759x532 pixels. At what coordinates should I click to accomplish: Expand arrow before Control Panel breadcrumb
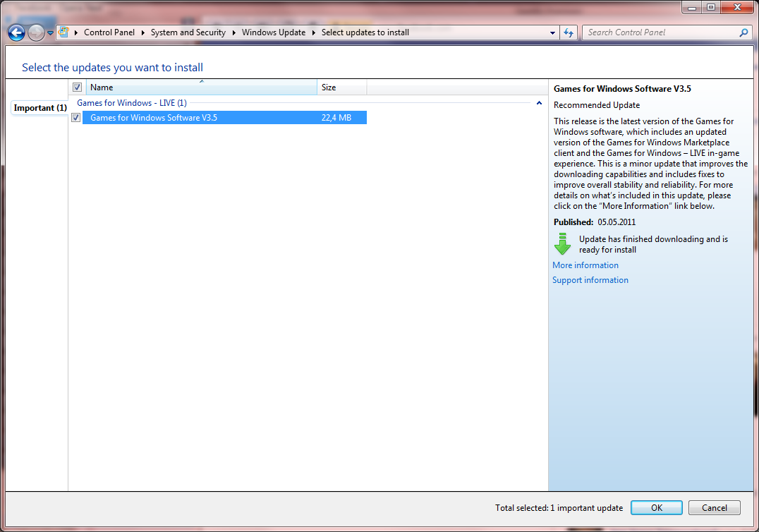coord(76,32)
